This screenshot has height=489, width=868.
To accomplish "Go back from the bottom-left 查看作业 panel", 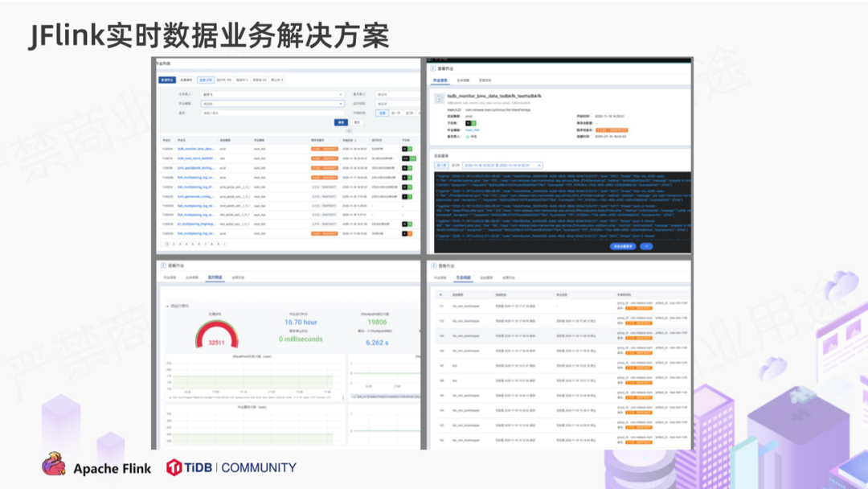I will tap(163, 266).
